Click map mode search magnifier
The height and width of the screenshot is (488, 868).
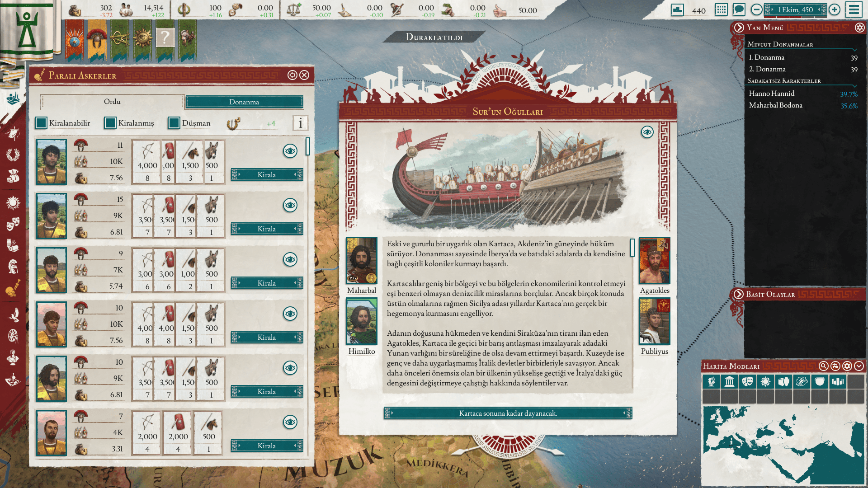pyautogui.click(x=823, y=366)
